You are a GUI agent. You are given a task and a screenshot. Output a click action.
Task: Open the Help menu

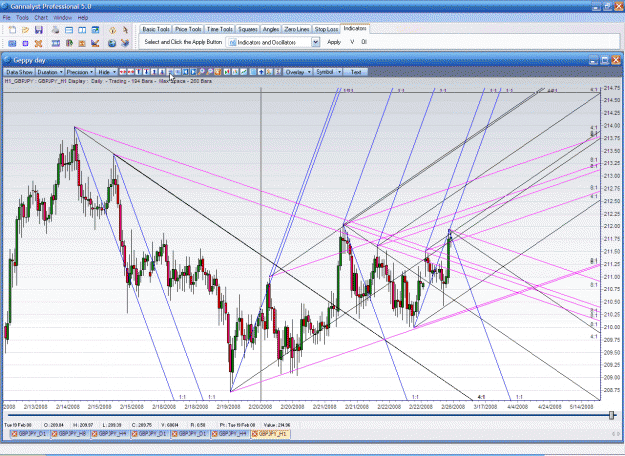coord(83,18)
